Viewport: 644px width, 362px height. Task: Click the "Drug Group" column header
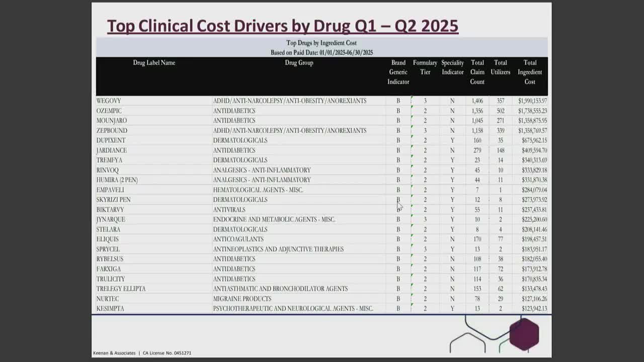(299, 63)
